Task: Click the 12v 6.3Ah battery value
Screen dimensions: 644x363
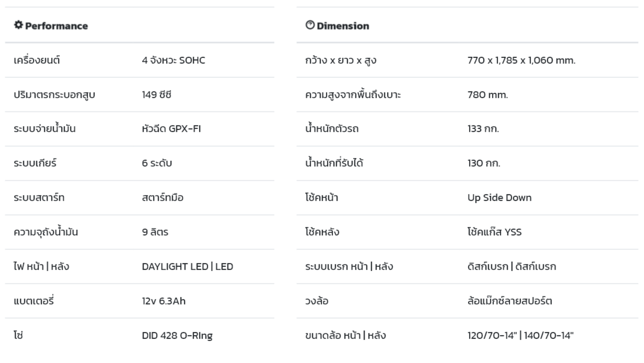Action: [x=163, y=301]
